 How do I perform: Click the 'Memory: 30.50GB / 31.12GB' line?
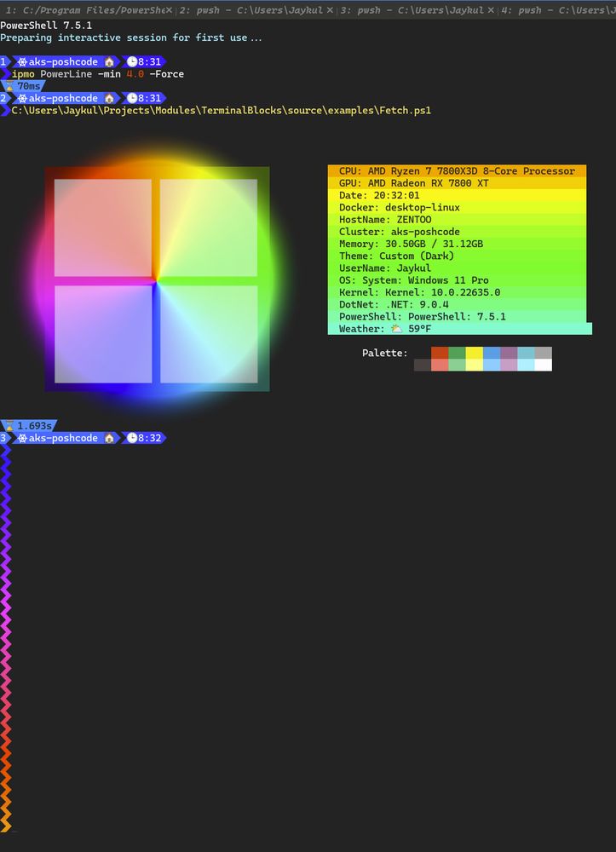[x=457, y=244]
